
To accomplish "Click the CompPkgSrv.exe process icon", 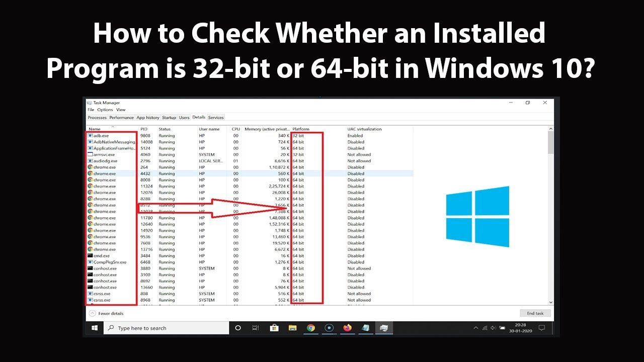I will 90,262.
